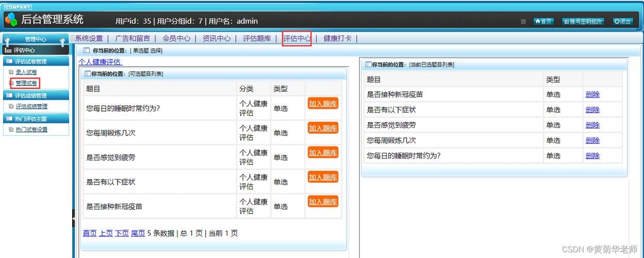Delete 是否感觉到疲劳 from selected list
The height and width of the screenshot is (258, 644).
592,125
